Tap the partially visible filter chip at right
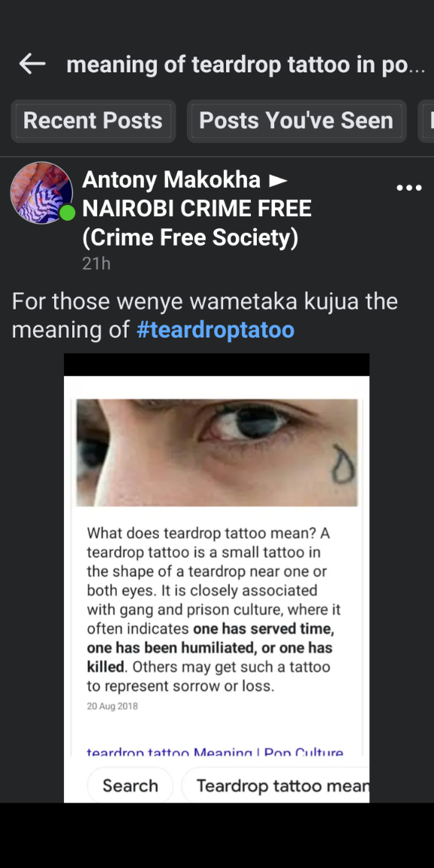This screenshot has height=868, width=434. pos(426,121)
